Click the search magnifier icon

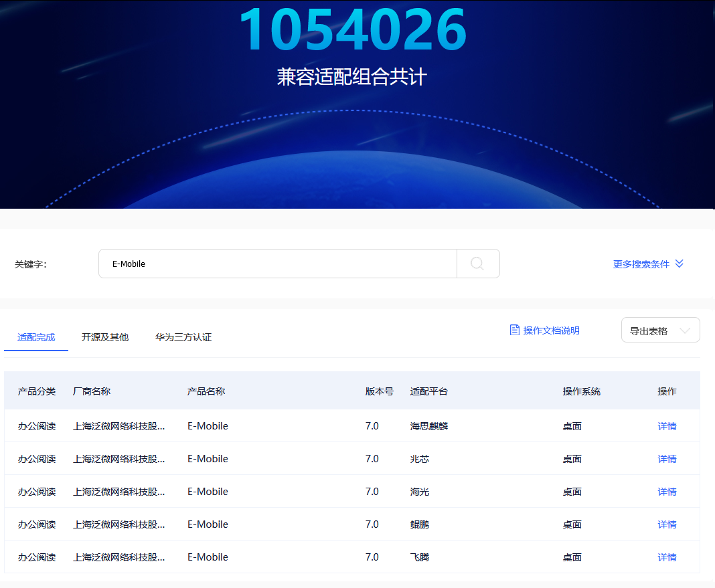[x=478, y=263]
